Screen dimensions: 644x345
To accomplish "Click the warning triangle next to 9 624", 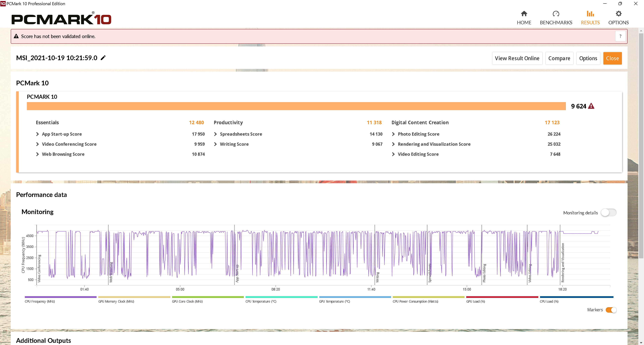I will pos(591,106).
